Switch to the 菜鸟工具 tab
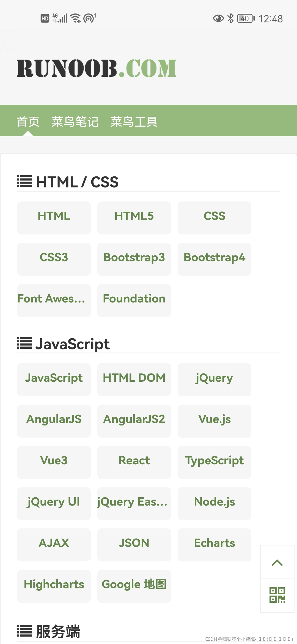297x644 pixels. (x=134, y=122)
